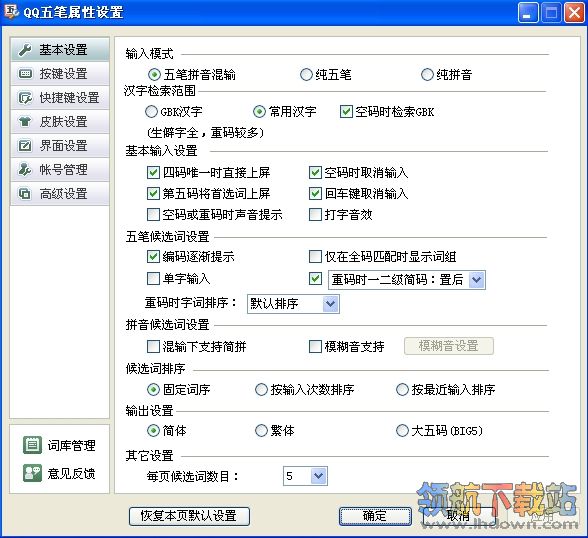Select 按输入次数排序 option
The width and height of the screenshot is (588, 538).
(x=261, y=390)
